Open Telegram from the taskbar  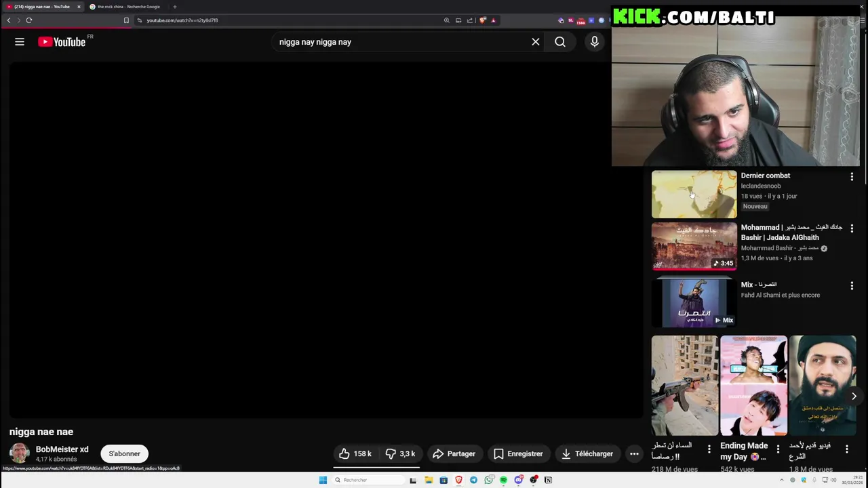pyautogui.click(x=473, y=480)
